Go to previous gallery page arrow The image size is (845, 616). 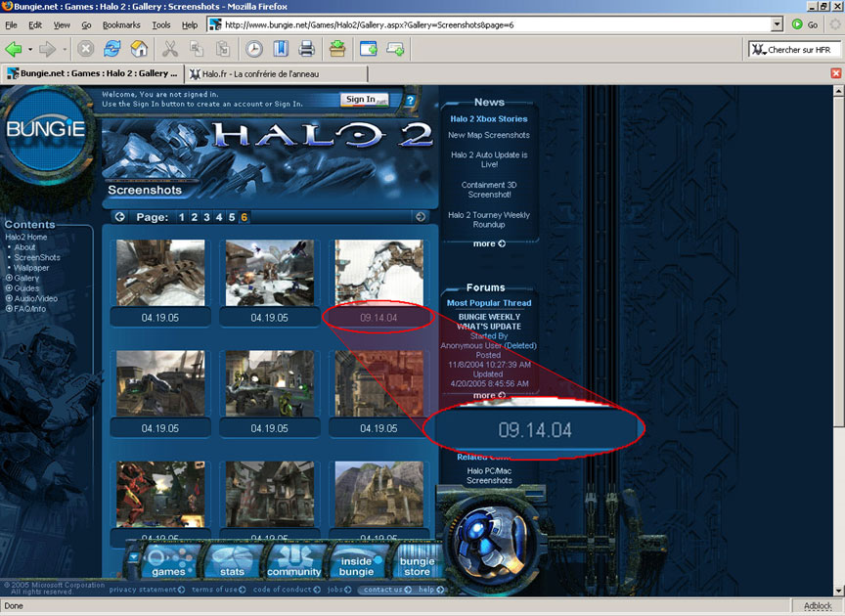pyautogui.click(x=119, y=217)
